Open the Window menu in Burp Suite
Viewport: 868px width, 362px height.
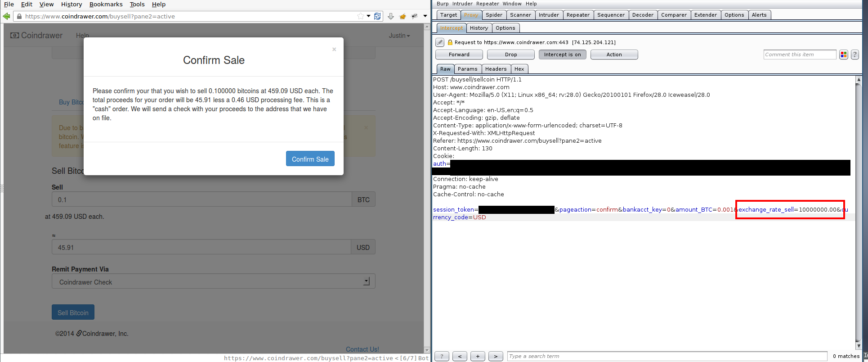(512, 4)
